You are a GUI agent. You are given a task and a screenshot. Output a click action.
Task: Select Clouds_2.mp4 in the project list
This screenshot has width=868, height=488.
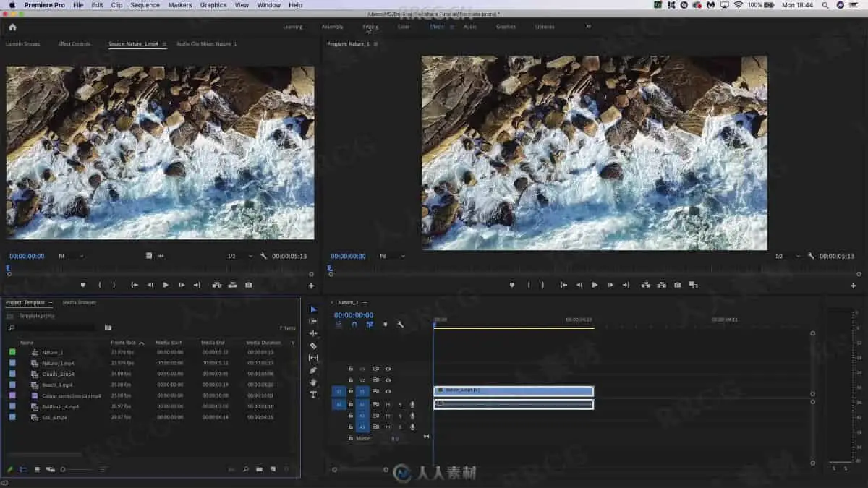(58, 374)
